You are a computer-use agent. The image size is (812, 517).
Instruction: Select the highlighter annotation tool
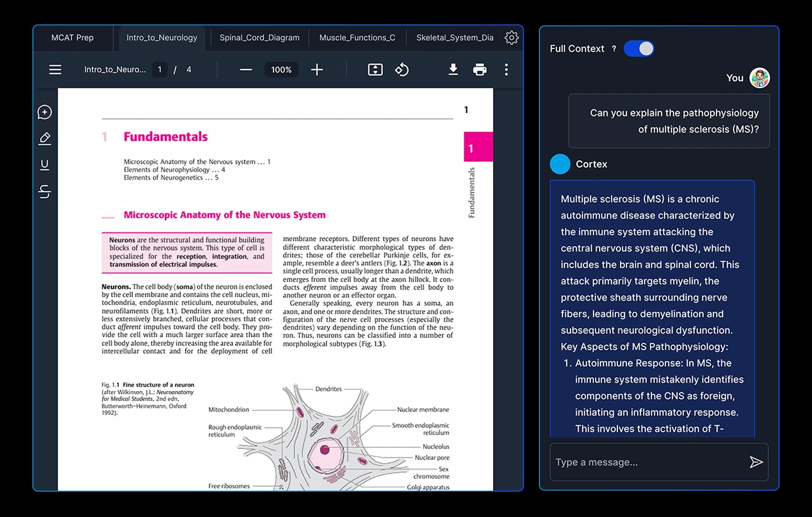click(x=45, y=138)
